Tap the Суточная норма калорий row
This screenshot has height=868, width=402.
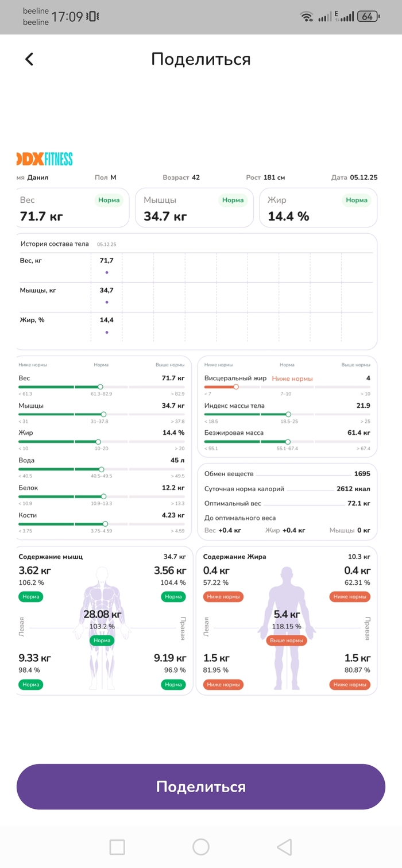287,489
